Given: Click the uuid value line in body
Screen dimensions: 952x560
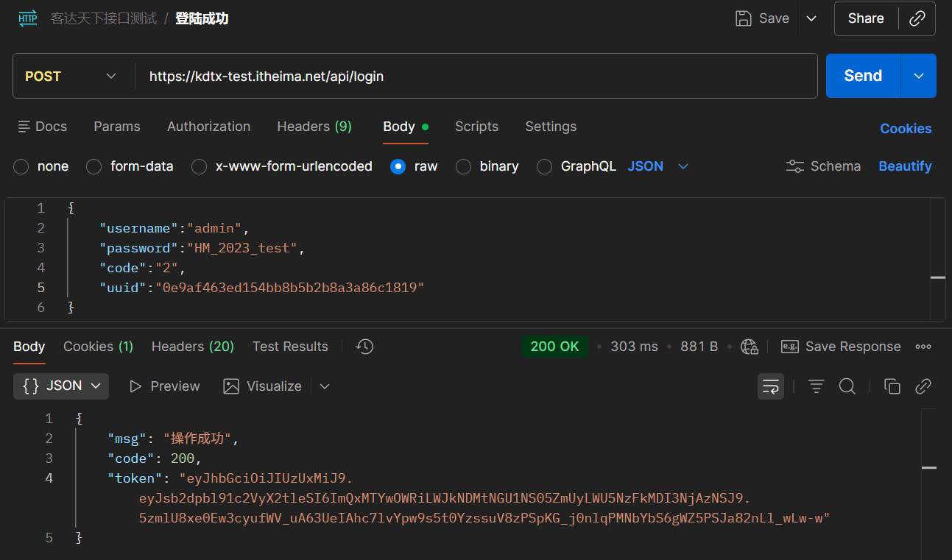Looking at the screenshot, I should [x=262, y=288].
